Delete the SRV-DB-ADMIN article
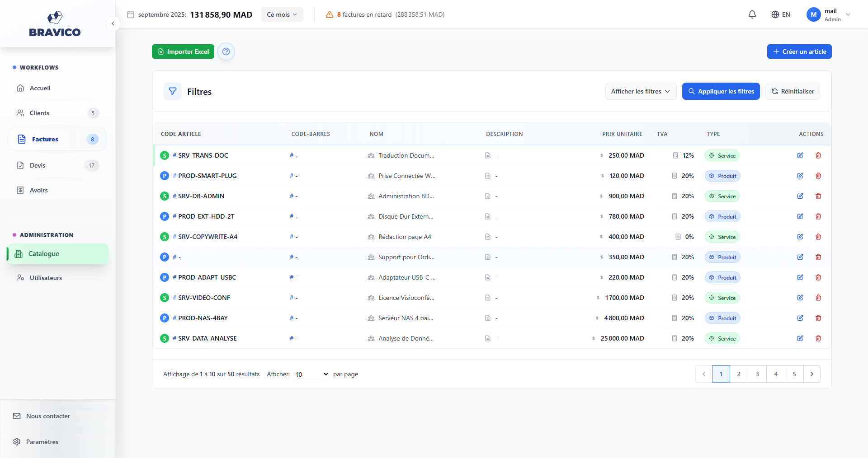This screenshot has width=868, height=458. [818, 196]
